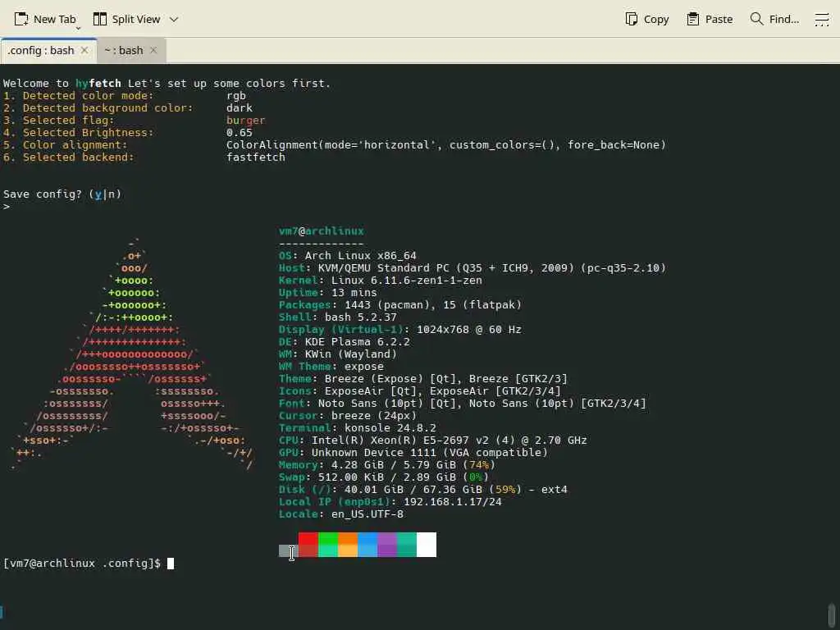This screenshot has width=840, height=630.
Task: Click the 'rgb' color mode value
Action: pos(235,95)
